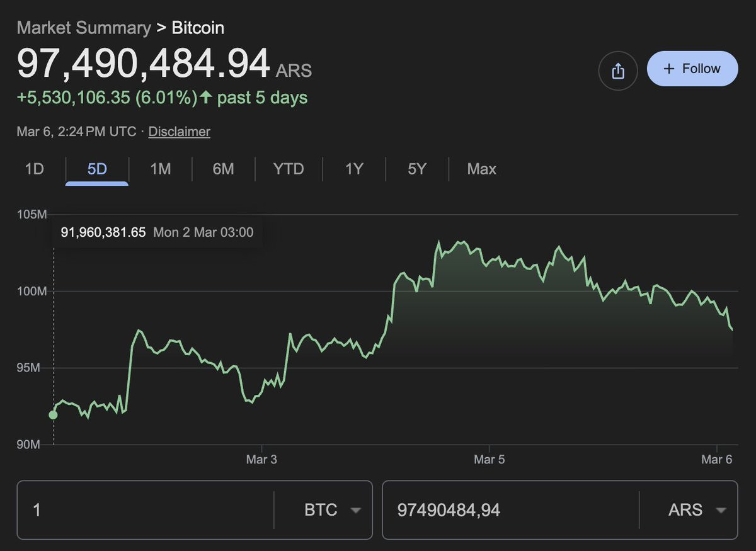Viewport: 756px width, 551px height.
Task: Switch to the 1Y chart view
Action: click(354, 169)
